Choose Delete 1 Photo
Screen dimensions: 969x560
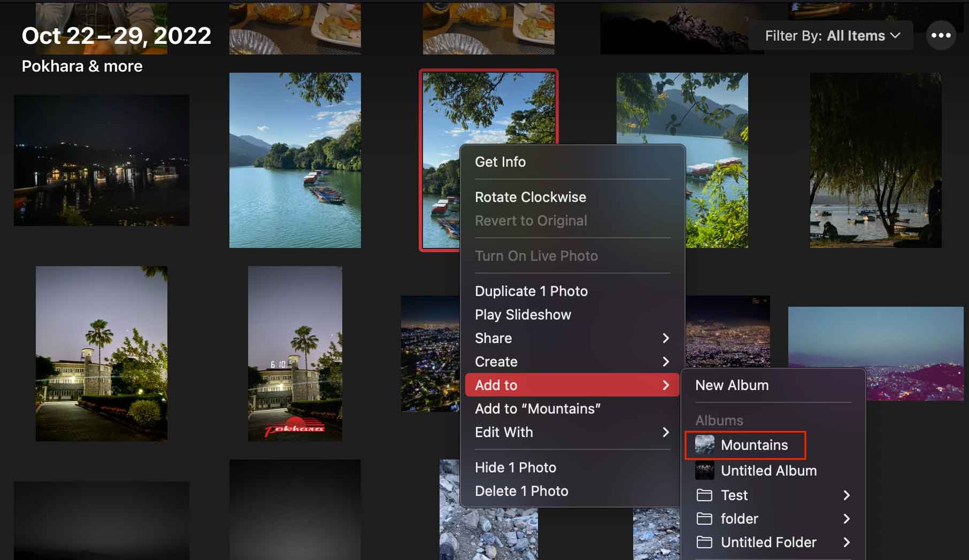(x=572, y=491)
